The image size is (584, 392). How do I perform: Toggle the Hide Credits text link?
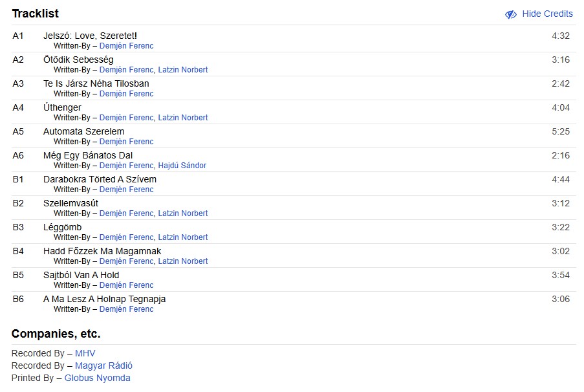tap(547, 14)
